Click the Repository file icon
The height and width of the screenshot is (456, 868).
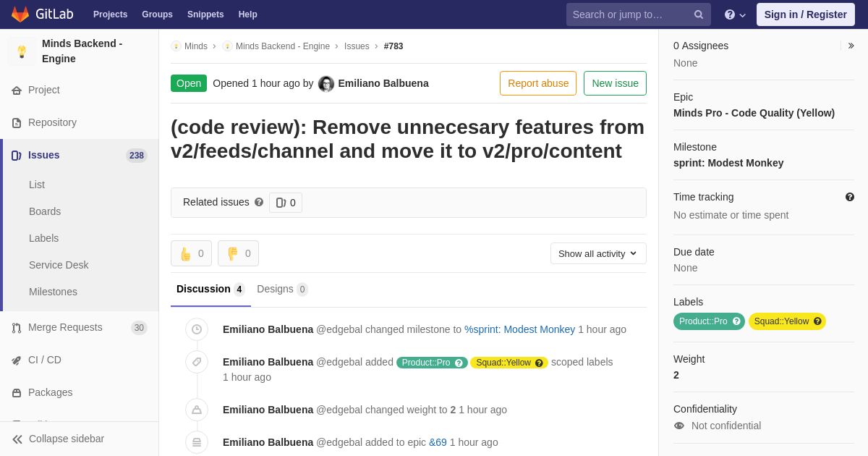(17, 123)
